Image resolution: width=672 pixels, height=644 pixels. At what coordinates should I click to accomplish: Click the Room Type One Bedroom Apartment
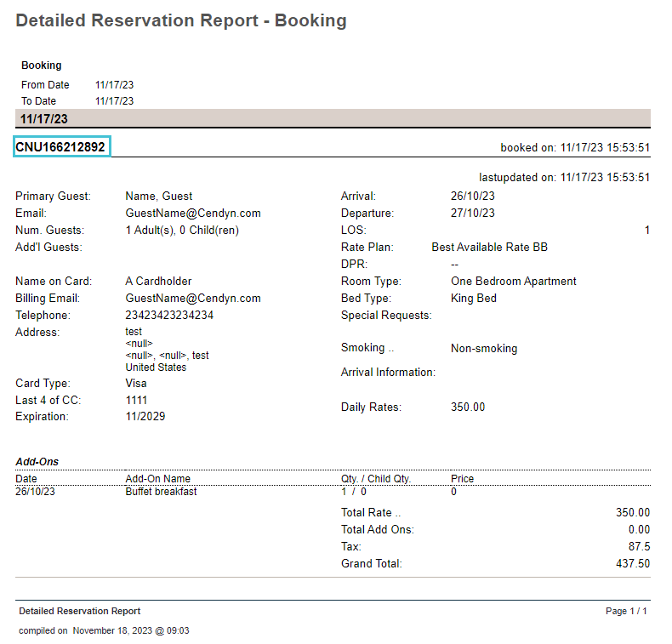coord(514,282)
